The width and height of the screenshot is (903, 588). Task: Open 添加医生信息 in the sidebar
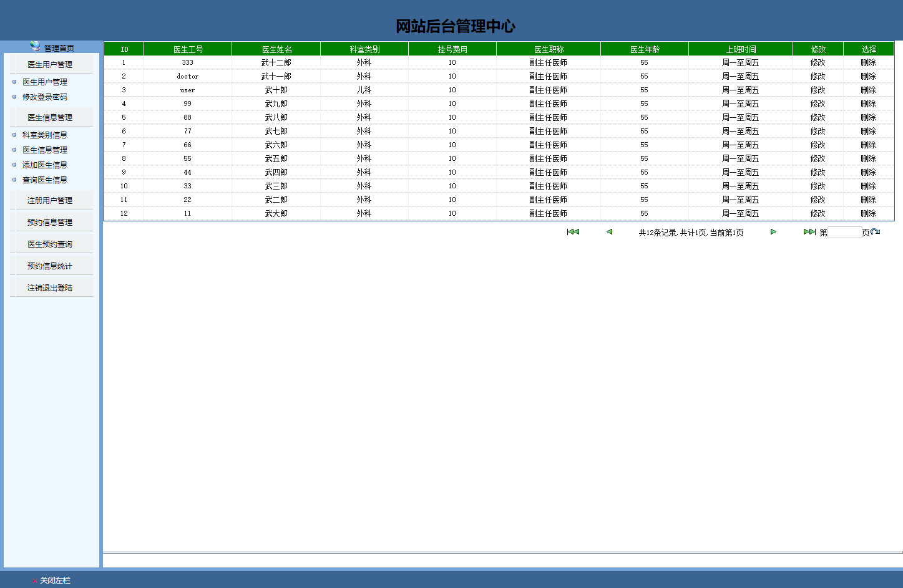tap(45, 165)
